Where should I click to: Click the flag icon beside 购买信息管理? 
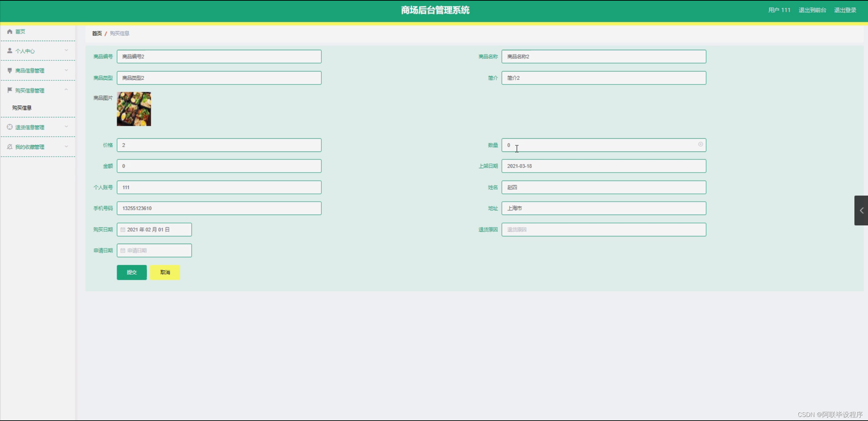point(10,90)
